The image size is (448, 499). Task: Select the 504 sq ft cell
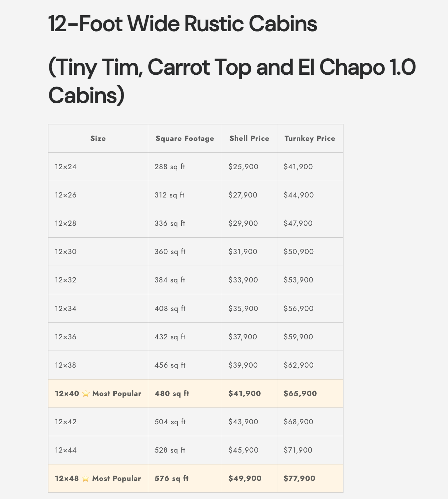click(170, 422)
